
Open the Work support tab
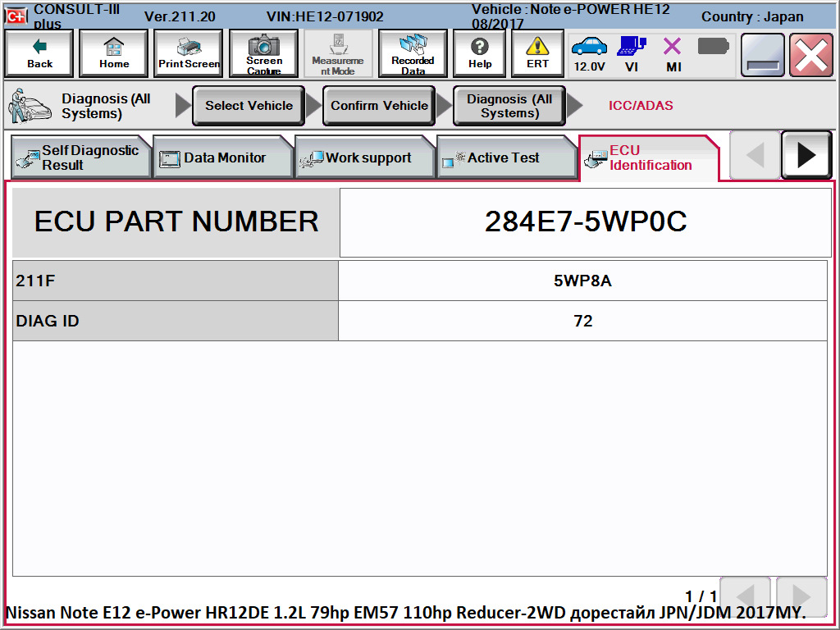365,157
